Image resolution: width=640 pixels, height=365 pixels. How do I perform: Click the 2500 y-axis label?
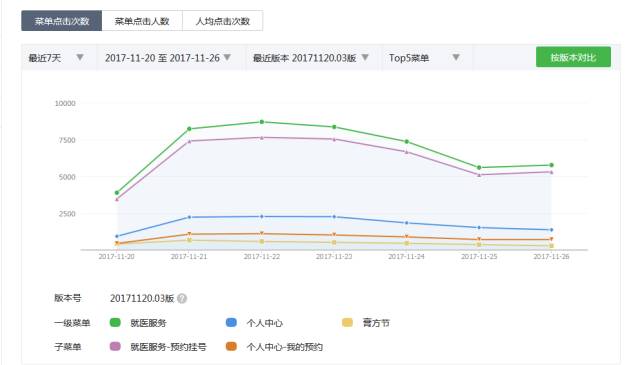(x=67, y=214)
